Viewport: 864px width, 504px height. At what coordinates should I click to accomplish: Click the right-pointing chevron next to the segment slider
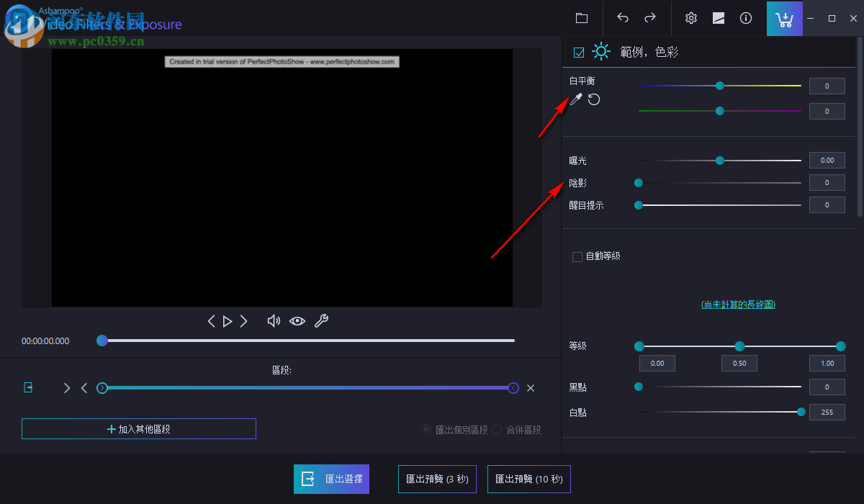click(66, 387)
